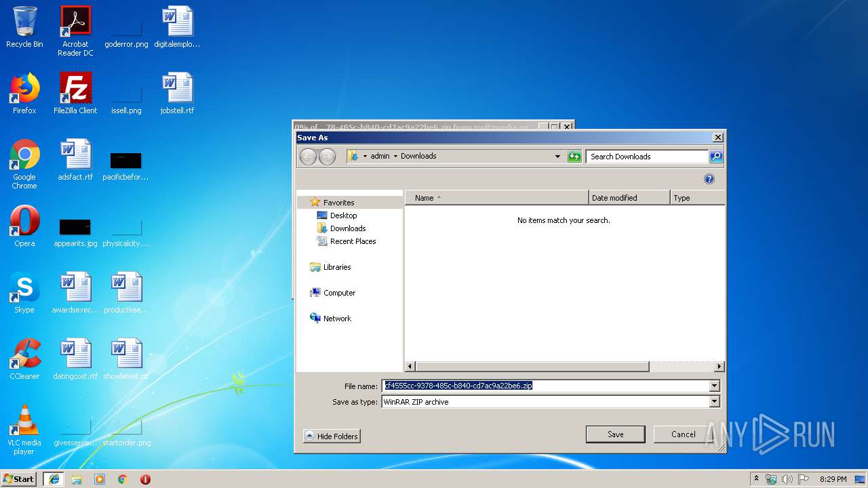The width and height of the screenshot is (868, 488).
Task: Open the address bar history dropdown
Action: [557, 157]
